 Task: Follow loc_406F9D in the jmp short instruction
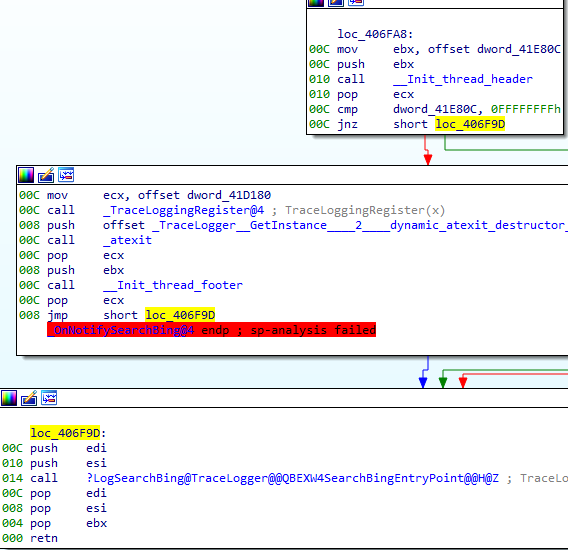(x=180, y=315)
